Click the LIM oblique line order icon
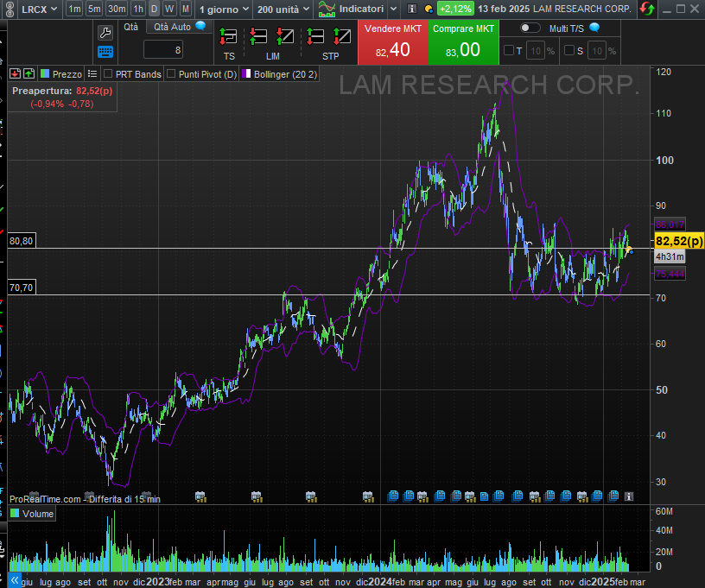The image size is (705, 588). click(x=285, y=36)
